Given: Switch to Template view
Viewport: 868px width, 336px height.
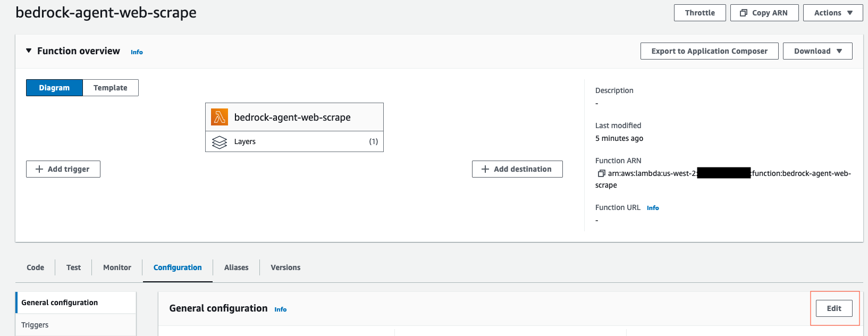Looking at the screenshot, I should [x=111, y=88].
